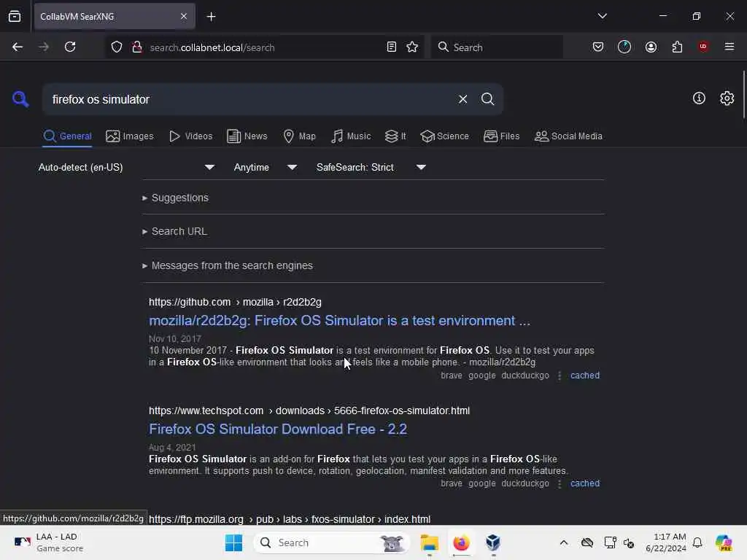Switch to Music category
The width and height of the screenshot is (747, 560).
click(351, 136)
